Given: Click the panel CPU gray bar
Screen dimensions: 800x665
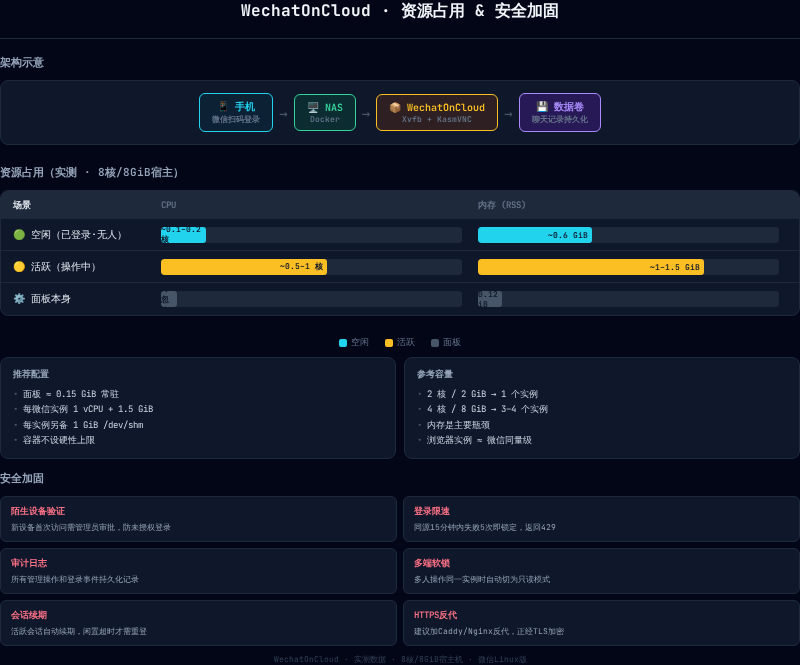Looking at the screenshot, I should coord(169,299).
